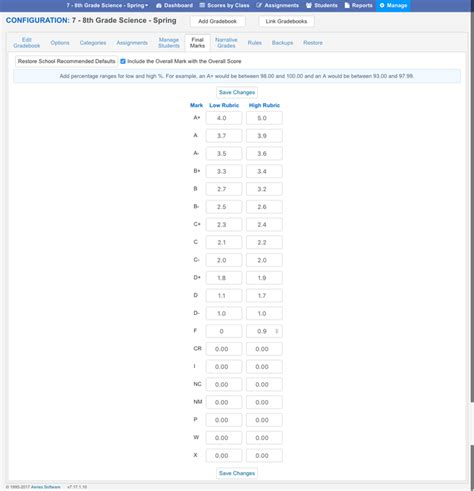
Task: Click the F Low Rubric field
Action: 224,331
